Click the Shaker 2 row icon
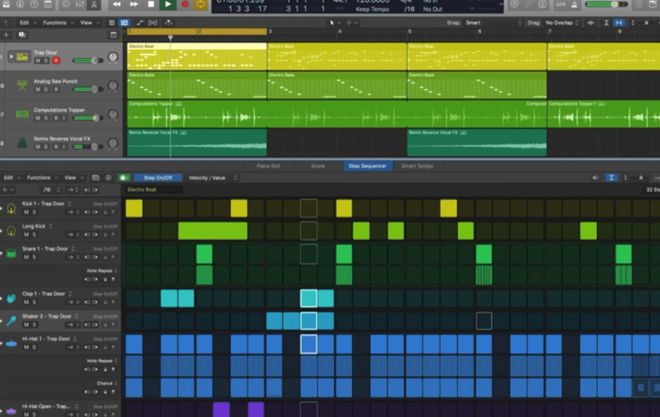The image size is (660, 417). (x=10, y=320)
